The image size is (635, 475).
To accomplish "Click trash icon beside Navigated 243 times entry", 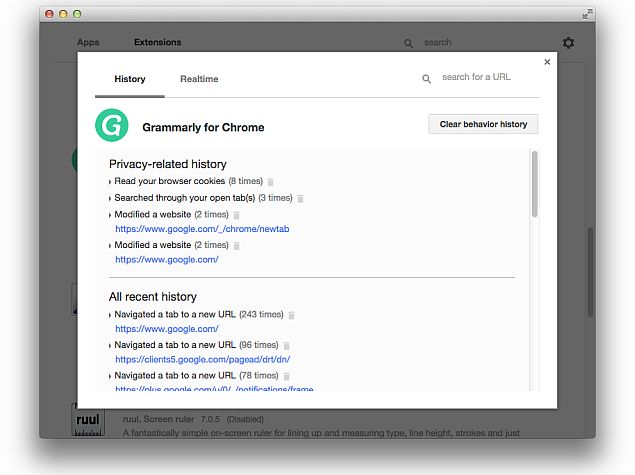I will click(292, 315).
